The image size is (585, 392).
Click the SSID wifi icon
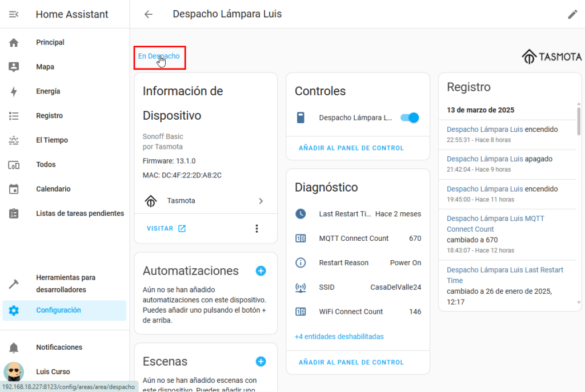click(x=300, y=287)
